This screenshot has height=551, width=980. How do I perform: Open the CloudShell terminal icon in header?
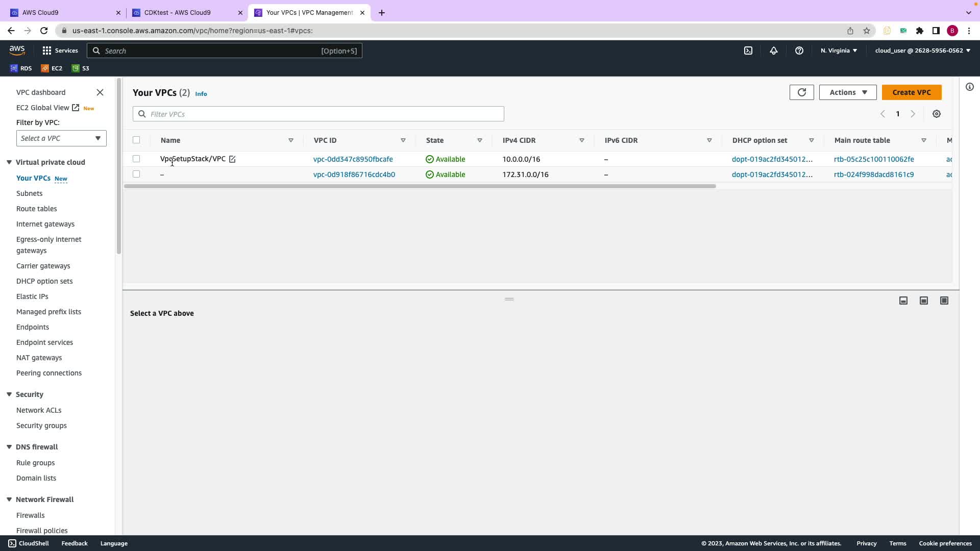click(x=748, y=51)
